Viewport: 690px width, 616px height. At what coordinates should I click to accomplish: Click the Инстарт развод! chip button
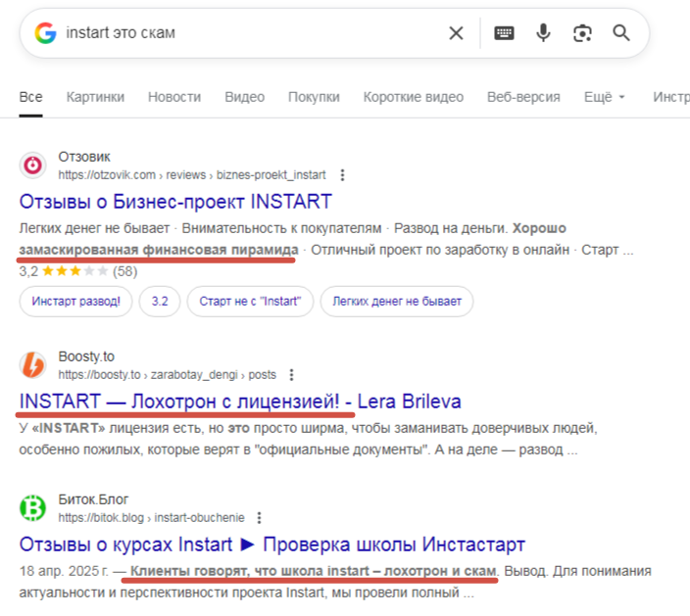pos(75,302)
